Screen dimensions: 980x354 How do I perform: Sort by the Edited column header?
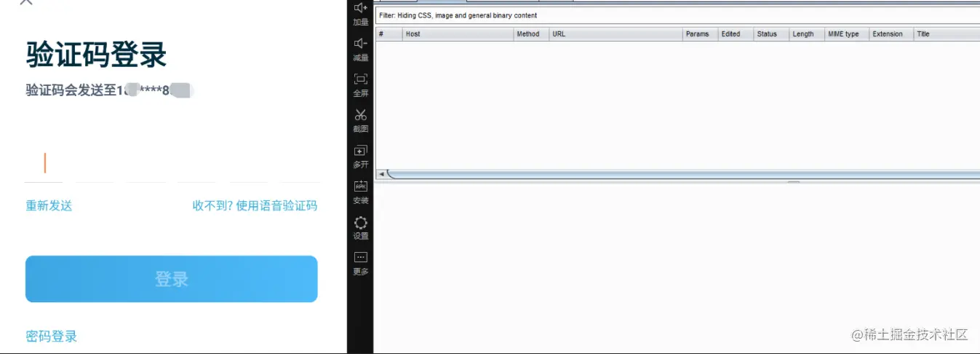pyautogui.click(x=736, y=34)
